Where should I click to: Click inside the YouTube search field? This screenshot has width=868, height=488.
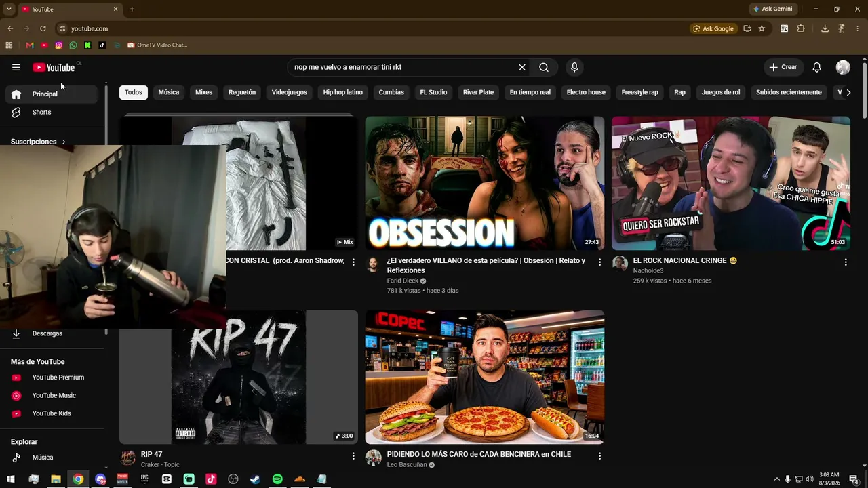[401, 67]
